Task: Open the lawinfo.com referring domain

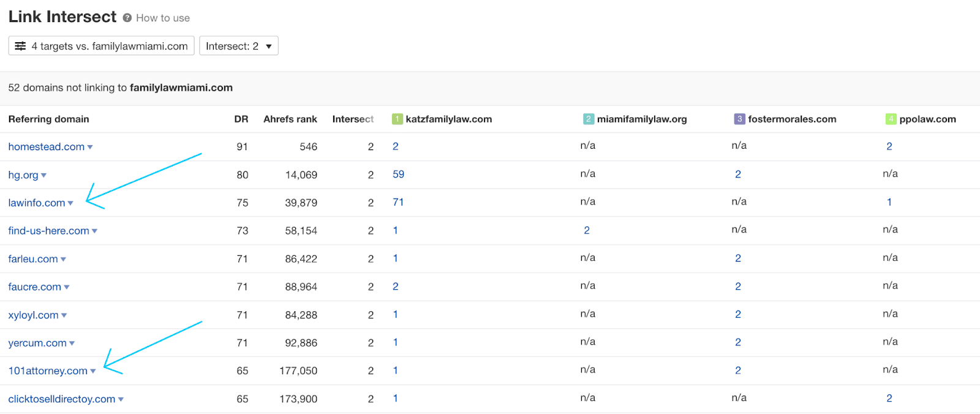Action: (x=37, y=203)
